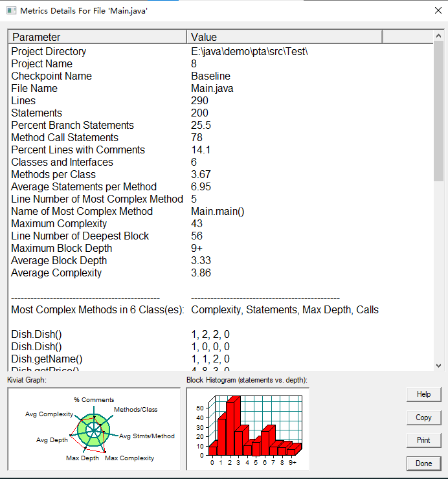Screen dimensions: 448x479
Task: Select the Statements row
Action: tap(220, 113)
